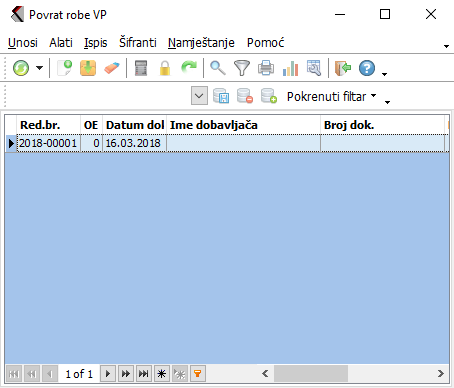Delete filter with database minus icon
Viewport: 454px width, 388px height.
click(x=245, y=96)
